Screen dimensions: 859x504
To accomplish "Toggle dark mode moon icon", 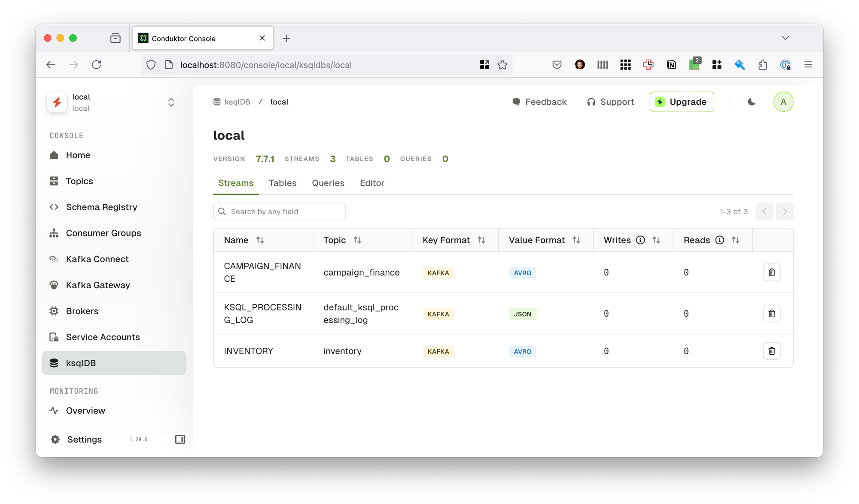I will click(751, 102).
